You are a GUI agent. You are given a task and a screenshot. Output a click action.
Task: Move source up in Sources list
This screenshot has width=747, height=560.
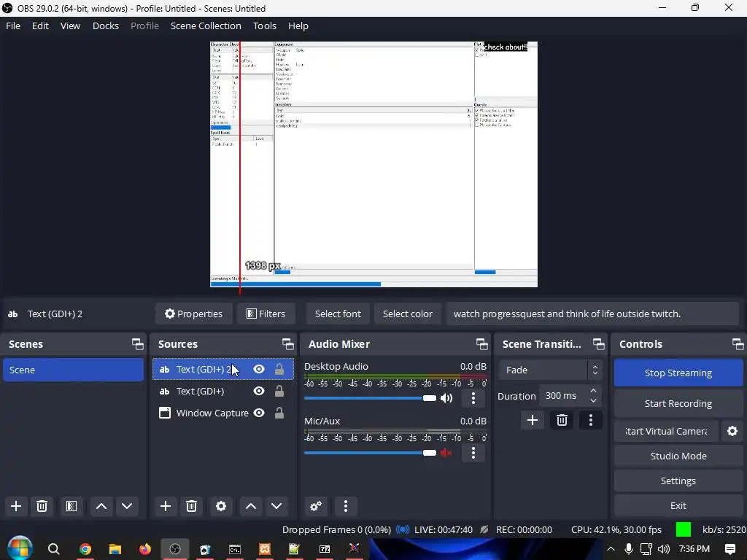point(251,506)
